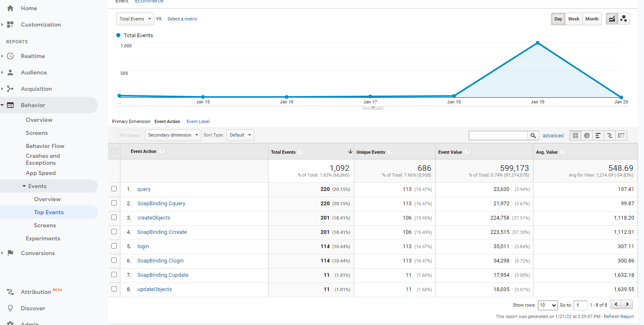Image resolution: width=644 pixels, height=325 pixels.
Task: Open Top Events in sidebar
Action: tap(49, 212)
